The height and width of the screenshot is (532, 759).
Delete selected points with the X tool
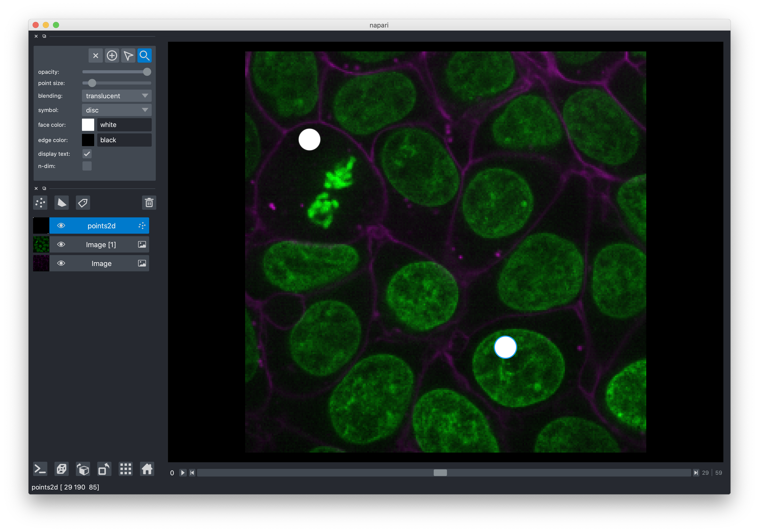[x=95, y=55]
